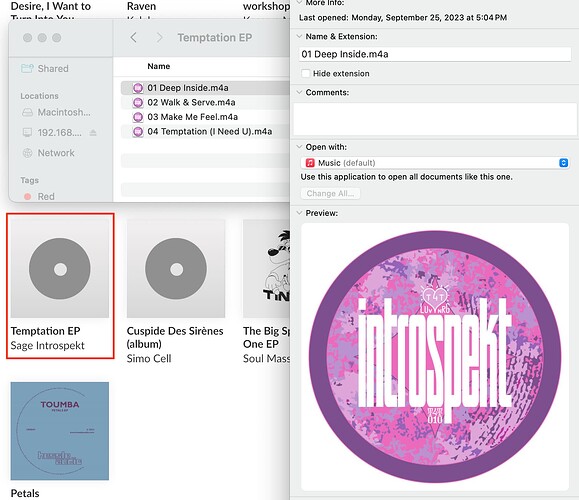Select the 04 Temptation (I Need U).m4a icon
Screen dimensions: 579x500
(138, 132)
